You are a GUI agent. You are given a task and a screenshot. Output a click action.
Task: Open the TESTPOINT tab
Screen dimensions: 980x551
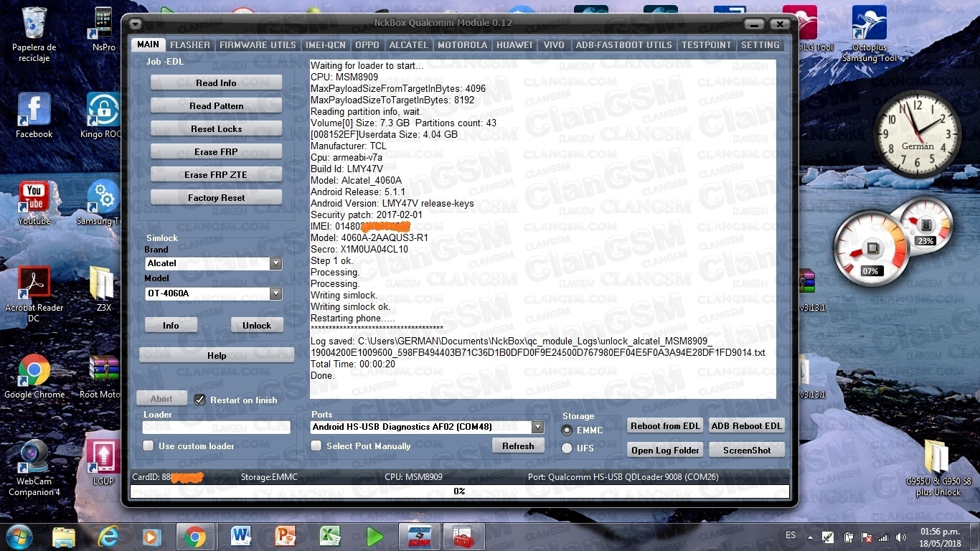point(707,44)
